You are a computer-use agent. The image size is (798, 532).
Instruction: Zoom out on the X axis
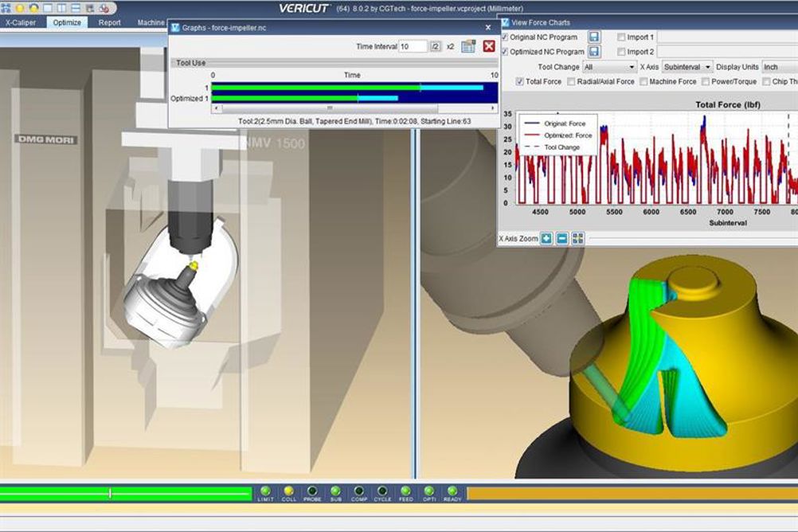561,238
